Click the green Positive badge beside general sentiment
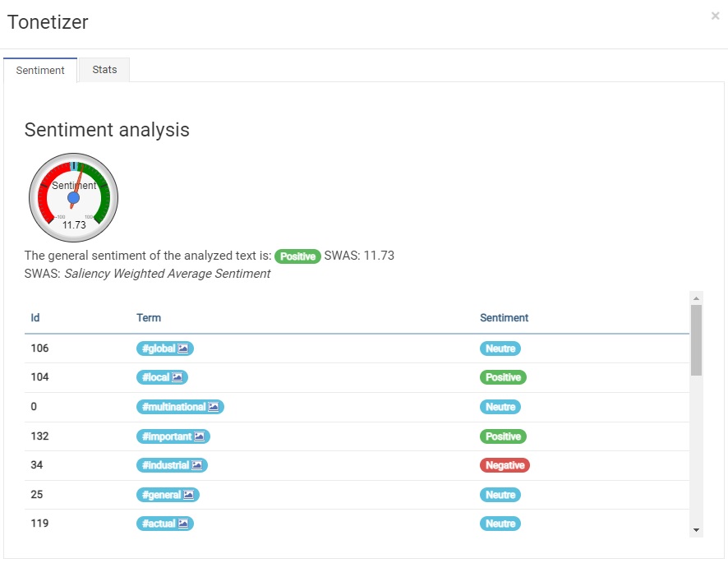Viewport: 728px width, 563px height. [x=297, y=256]
